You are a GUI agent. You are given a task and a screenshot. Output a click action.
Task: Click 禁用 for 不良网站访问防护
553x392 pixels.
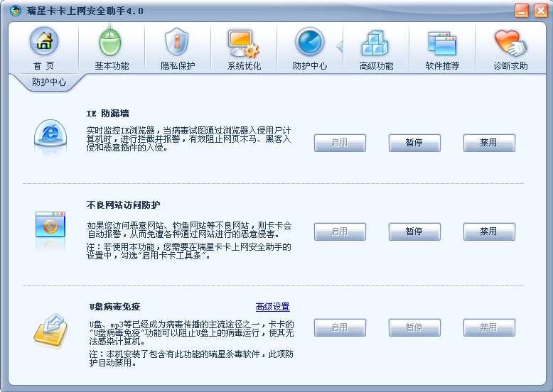coord(489,232)
